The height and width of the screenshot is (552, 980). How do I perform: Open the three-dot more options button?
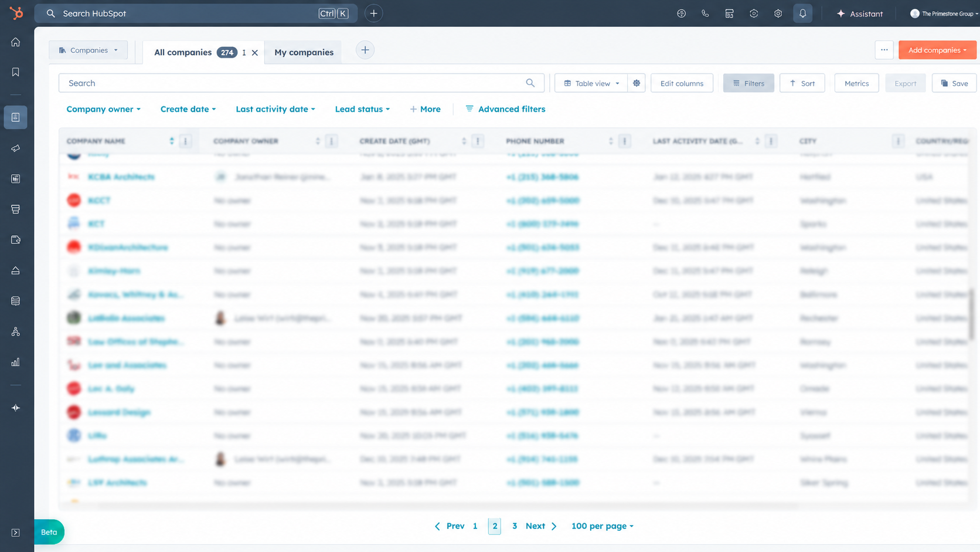(884, 50)
